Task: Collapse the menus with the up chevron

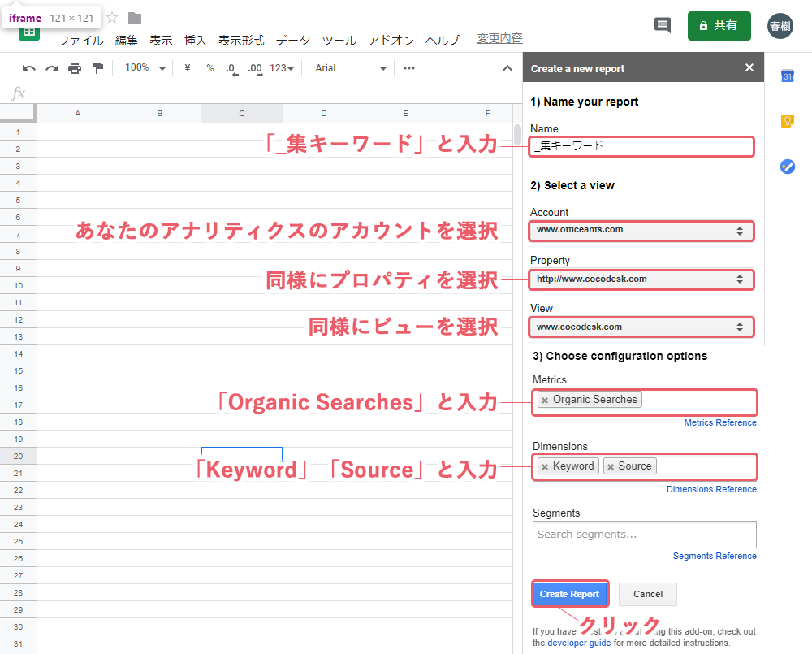Action: tap(508, 68)
